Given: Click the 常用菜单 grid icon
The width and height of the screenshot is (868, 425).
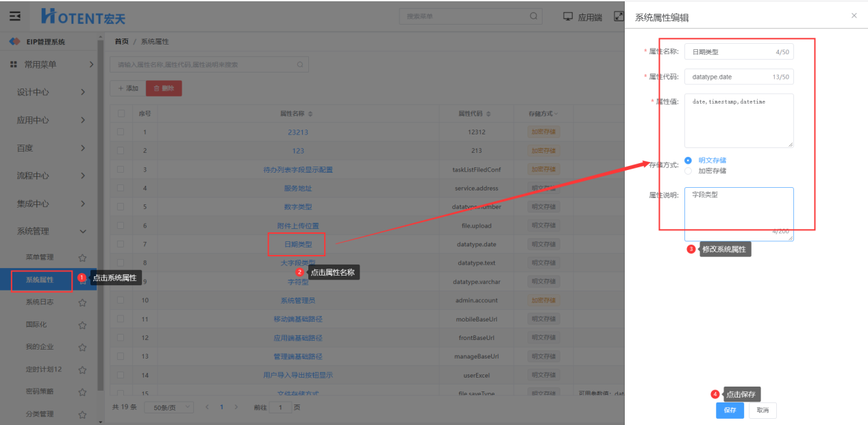Looking at the screenshot, I should click(x=14, y=64).
